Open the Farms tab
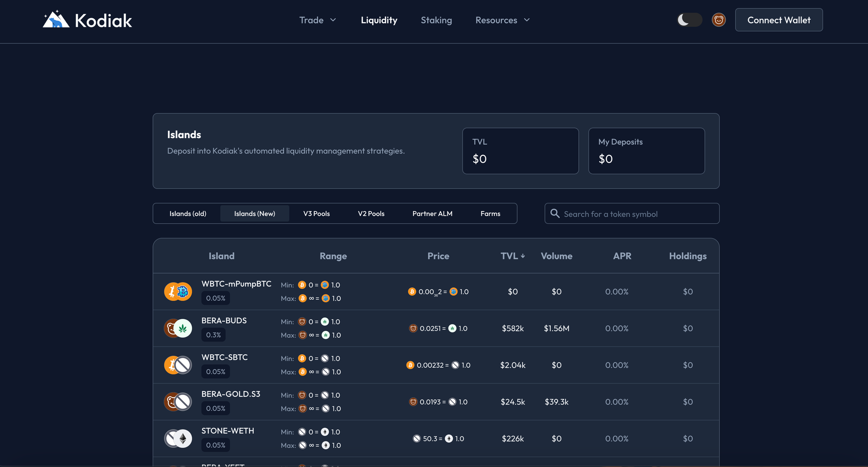This screenshot has width=868, height=467. tap(490, 213)
